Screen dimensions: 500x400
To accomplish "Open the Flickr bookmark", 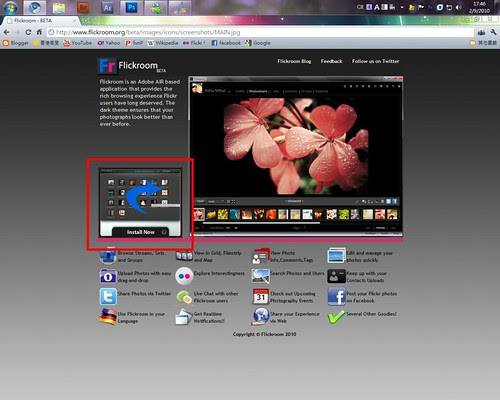I will pyautogui.click(x=194, y=43).
